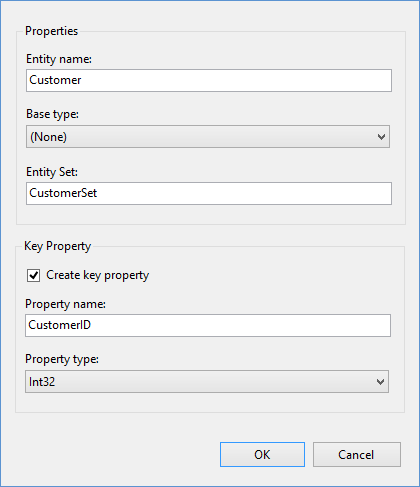Focus the Entity Set text field

coord(209,193)
